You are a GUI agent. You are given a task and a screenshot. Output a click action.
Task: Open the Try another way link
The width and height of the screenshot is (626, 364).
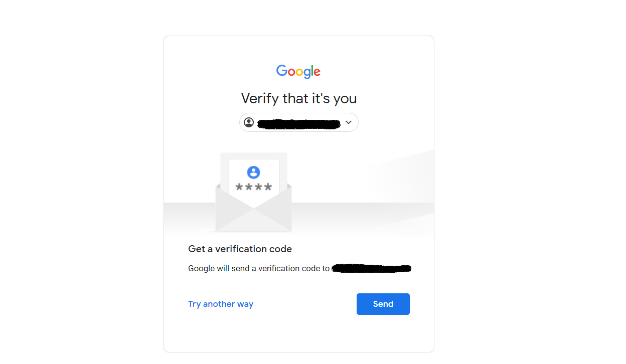pos(221,304)
